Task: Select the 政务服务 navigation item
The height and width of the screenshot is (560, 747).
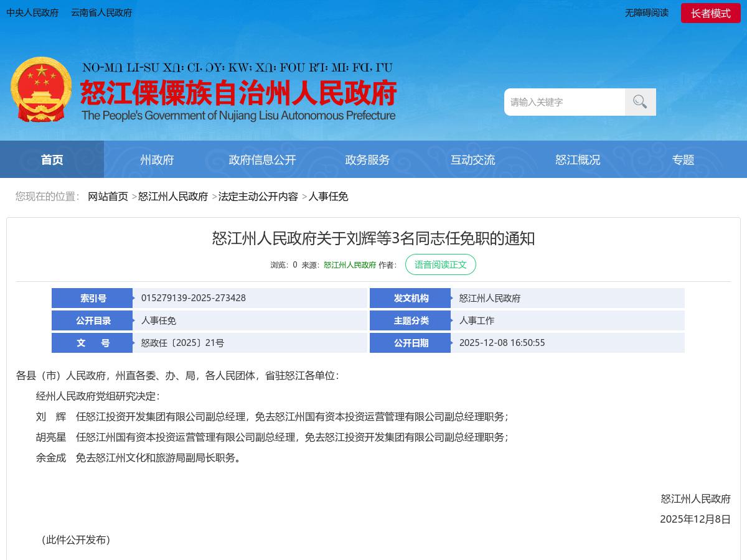Action: pyautogui.click(x=367, y=159)
